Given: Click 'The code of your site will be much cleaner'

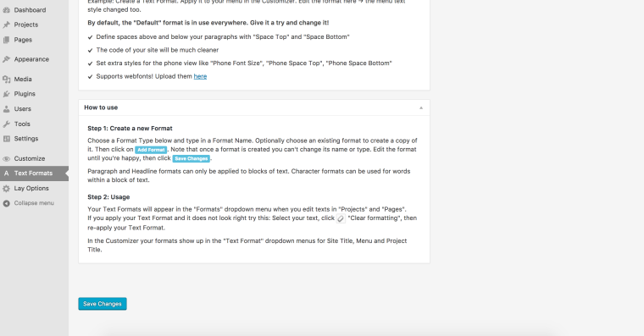Looking at the screenshot, I should click(x=158, y=50).
